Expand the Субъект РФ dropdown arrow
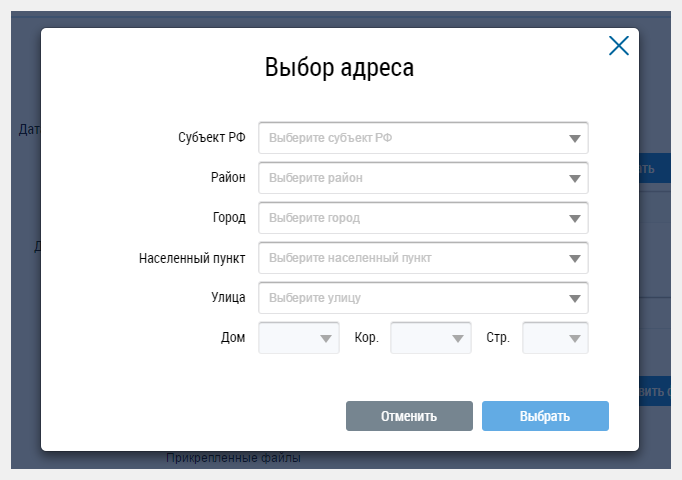The image size is (682, 480). pyautogui.click(x=575, y=139)
